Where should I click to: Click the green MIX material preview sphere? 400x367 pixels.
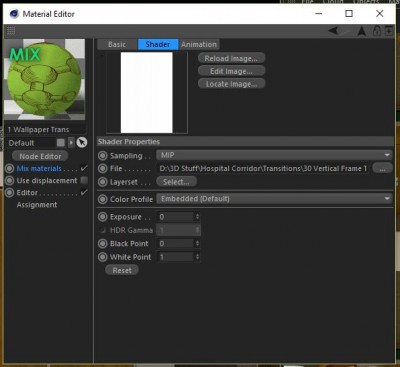44,79
